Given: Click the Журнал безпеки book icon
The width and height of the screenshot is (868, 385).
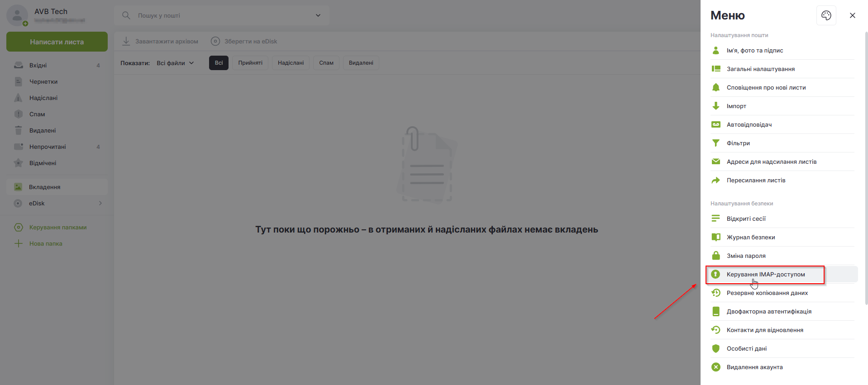Looking at the screenshot, I should point(715,237).
